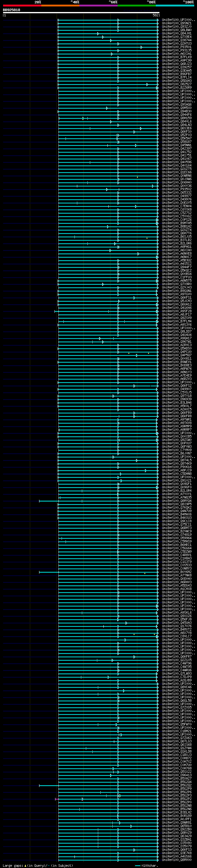
Task: Click the green ~80% identity legend bar
Action: (x=137, y=6)
